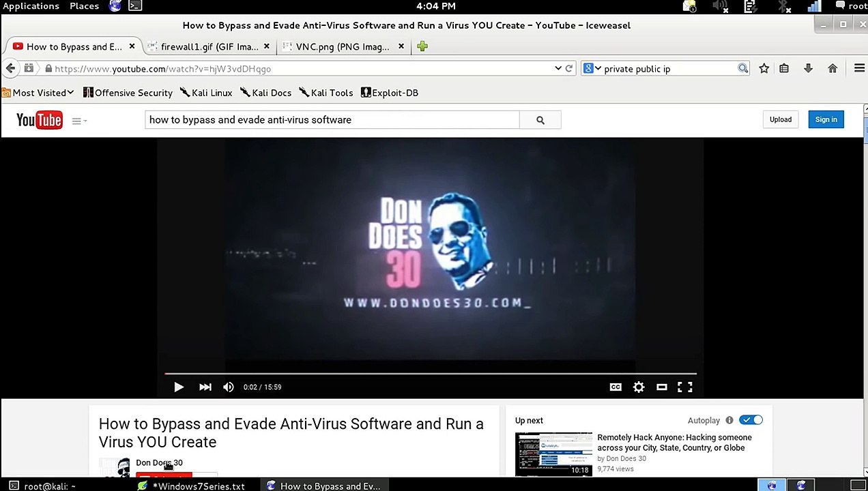
Task: Seek along the video progress bar
Action: [x=431, y=374]
